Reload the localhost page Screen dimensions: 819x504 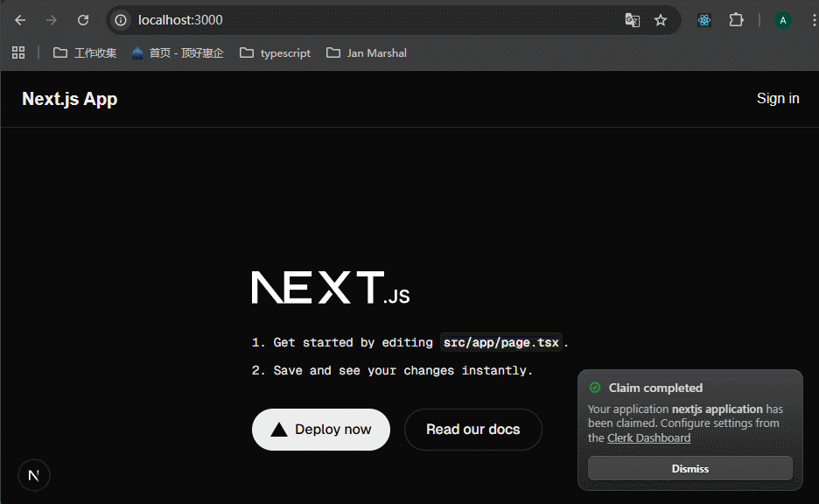(83, 20)
